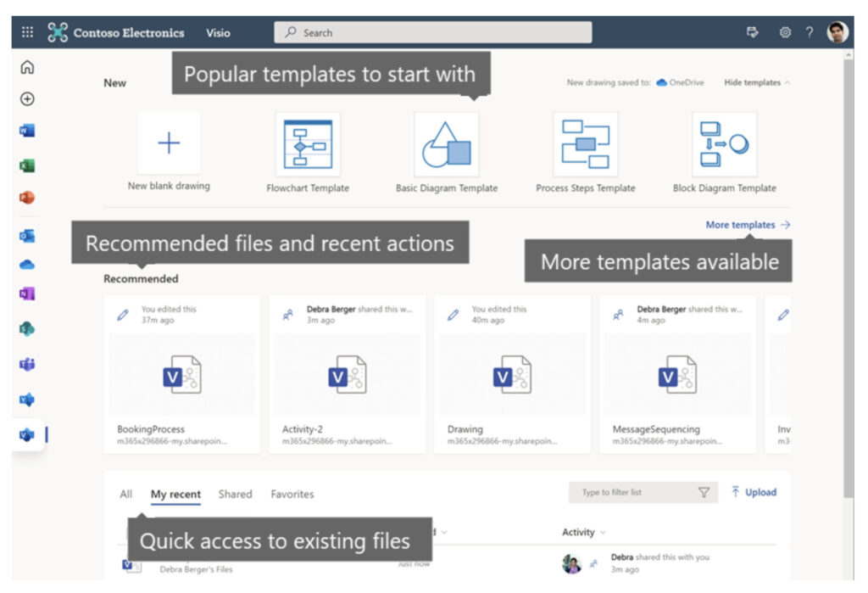Open SharePoint from the sidebar
The image size is (868, 593).
coord(27,329)
